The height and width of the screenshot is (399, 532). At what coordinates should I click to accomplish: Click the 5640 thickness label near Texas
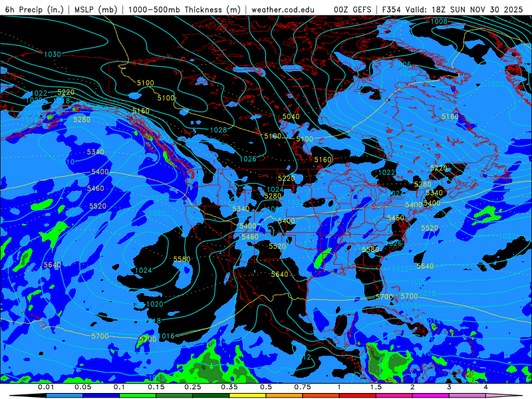[279, 274]
